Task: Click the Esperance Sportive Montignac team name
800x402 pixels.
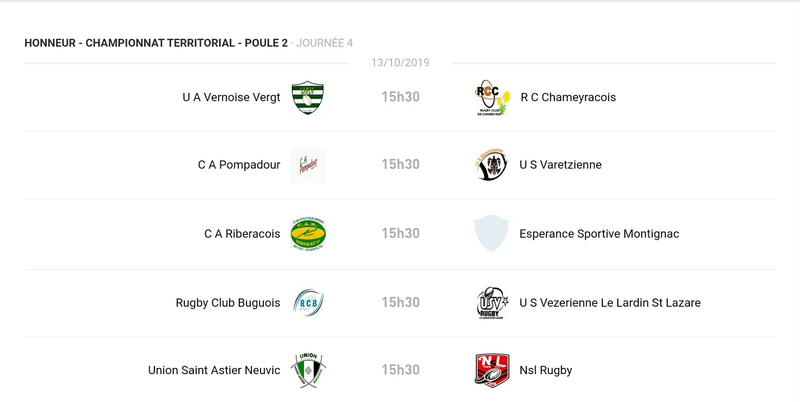Action: (x=599, y=234)
